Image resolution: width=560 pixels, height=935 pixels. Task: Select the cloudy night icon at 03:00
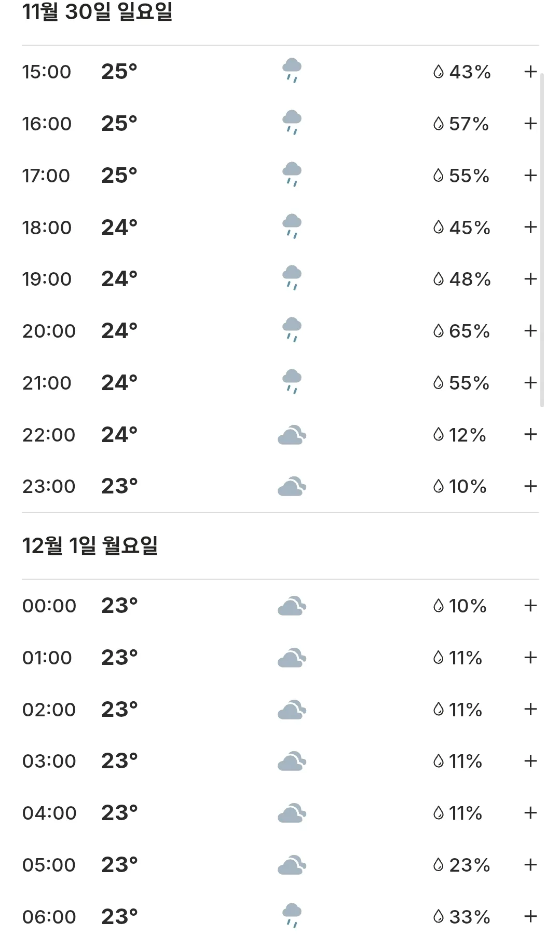[x=292, y=761]
